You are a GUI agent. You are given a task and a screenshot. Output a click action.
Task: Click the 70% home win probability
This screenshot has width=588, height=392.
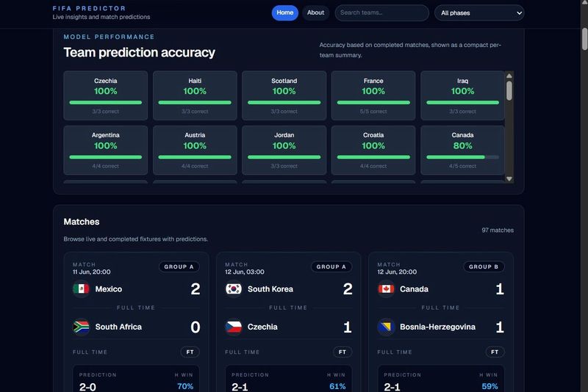[185, 386]
